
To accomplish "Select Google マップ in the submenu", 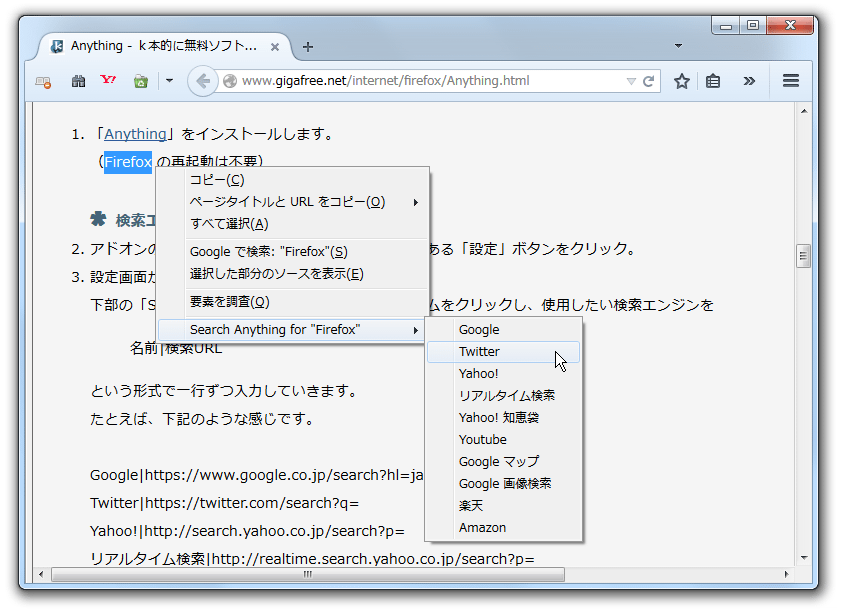I will point(503,461).
